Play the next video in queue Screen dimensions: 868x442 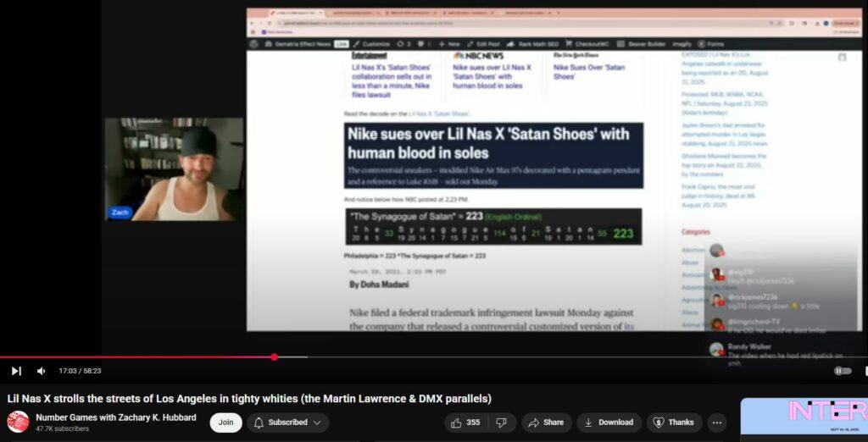click(16, 371)
